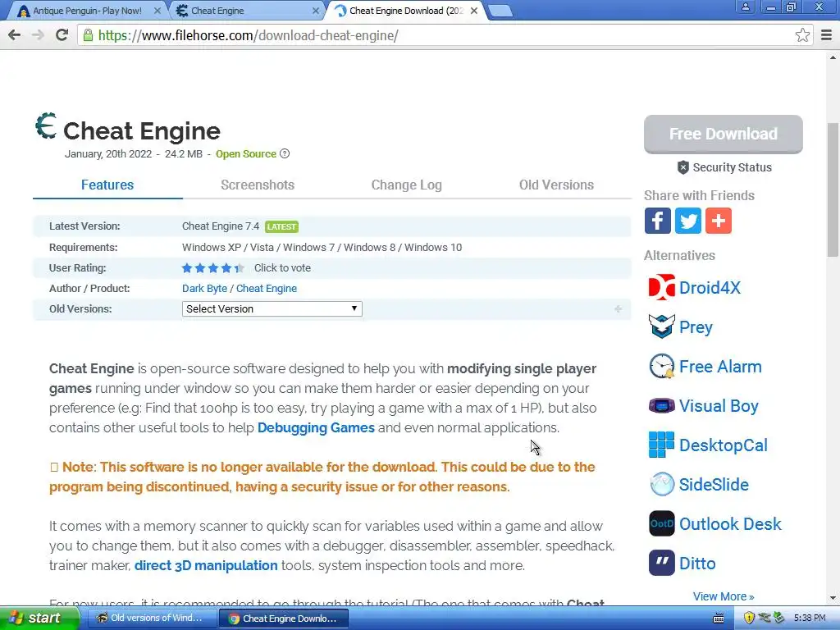This screenshot has height=630, width=840.
Task: Follow the Debugging Games link
Action: 316,427
